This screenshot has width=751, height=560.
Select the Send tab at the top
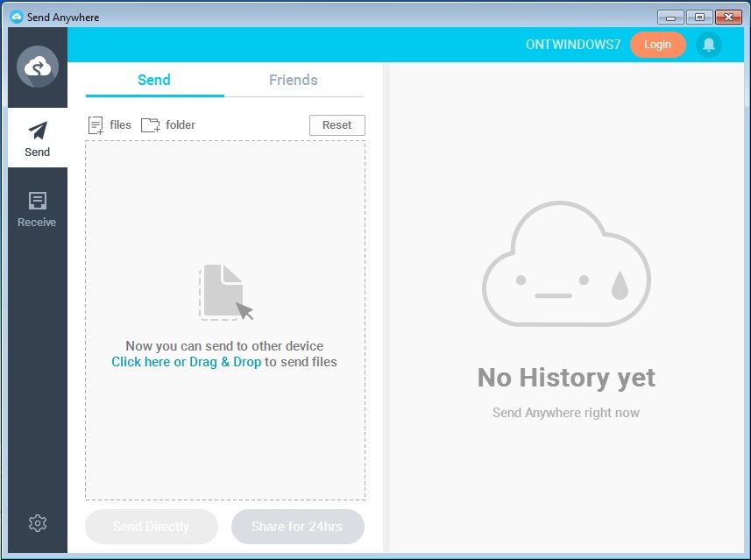[154, 80]
